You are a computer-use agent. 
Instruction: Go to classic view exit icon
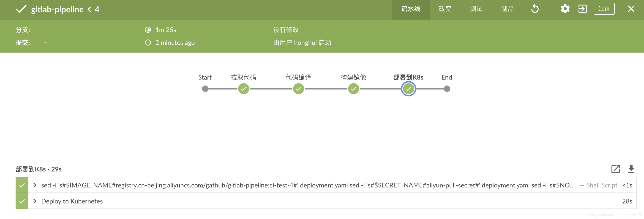[582, 9]
